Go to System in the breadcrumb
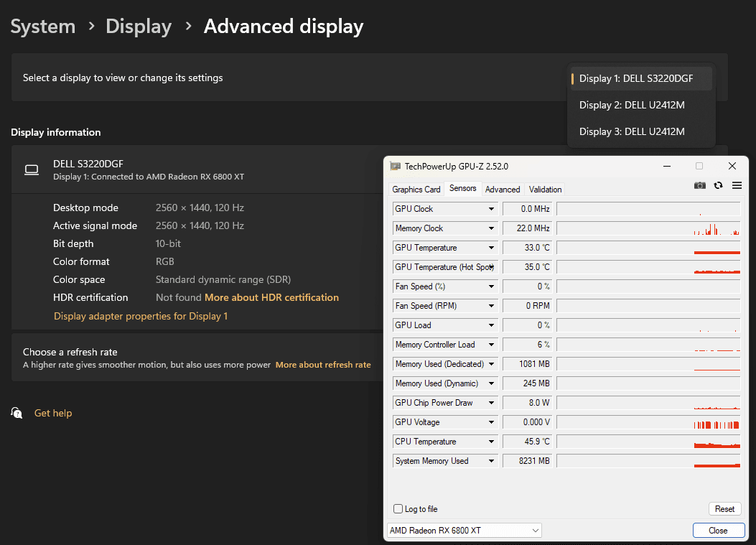 click(x=43, y=27)
